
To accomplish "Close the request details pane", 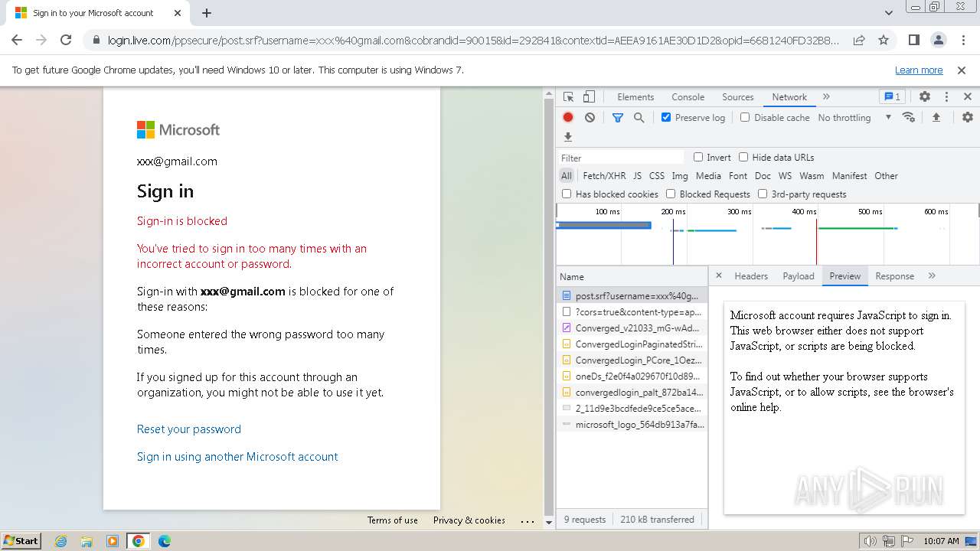I will (x=719, y=275).
